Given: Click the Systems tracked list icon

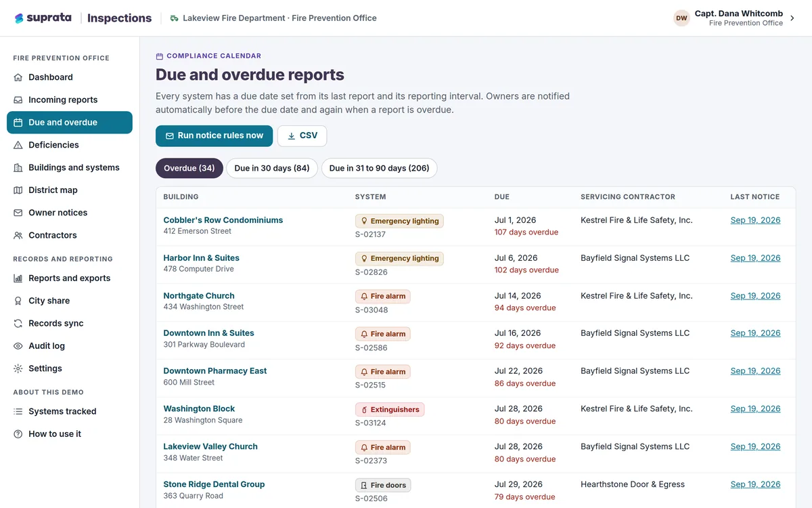Looking at the screenshot, I should (x=18, y=411).
